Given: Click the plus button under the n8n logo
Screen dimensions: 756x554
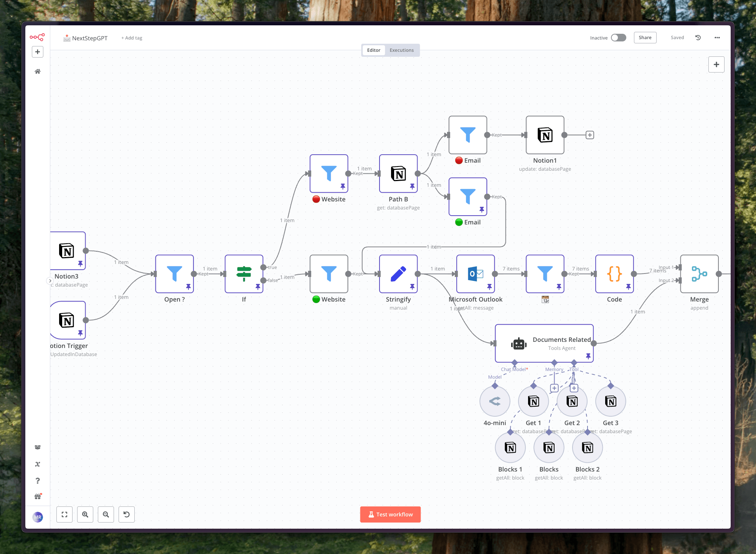Looking at the screenshot, I should tap(38, 52).
